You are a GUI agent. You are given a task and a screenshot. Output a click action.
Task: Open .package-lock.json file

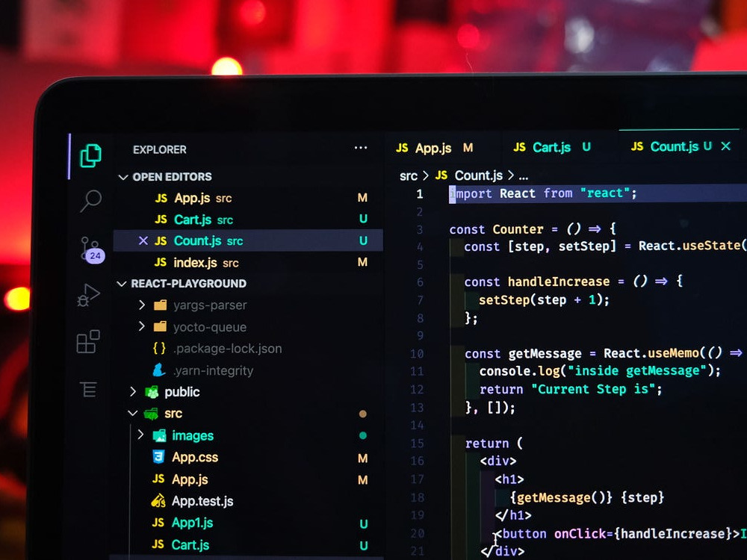[x=228, y=349]
